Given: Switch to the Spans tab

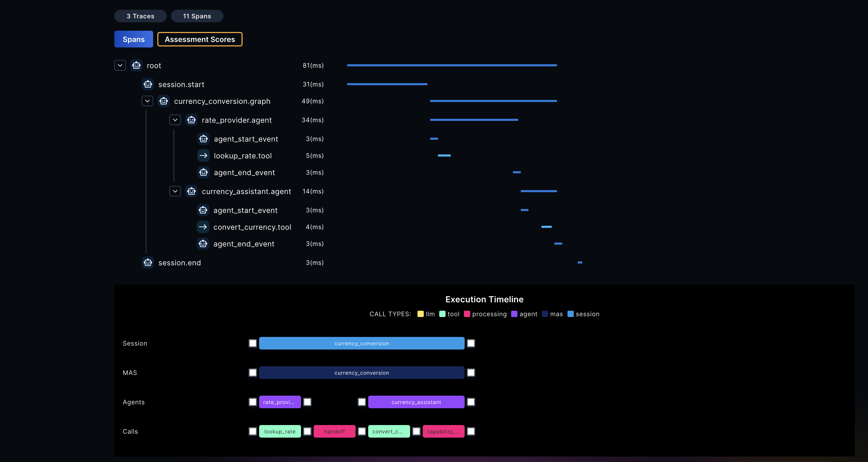Looking at the screenshot, I should tap(134, 39).
